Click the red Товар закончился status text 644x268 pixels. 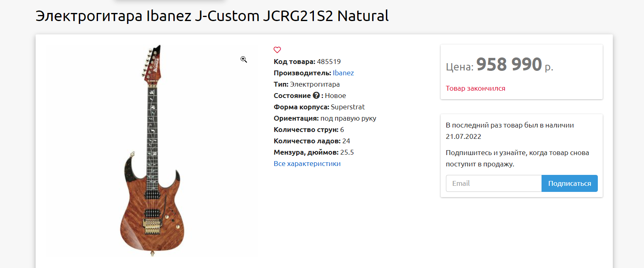tap(475, 88)
